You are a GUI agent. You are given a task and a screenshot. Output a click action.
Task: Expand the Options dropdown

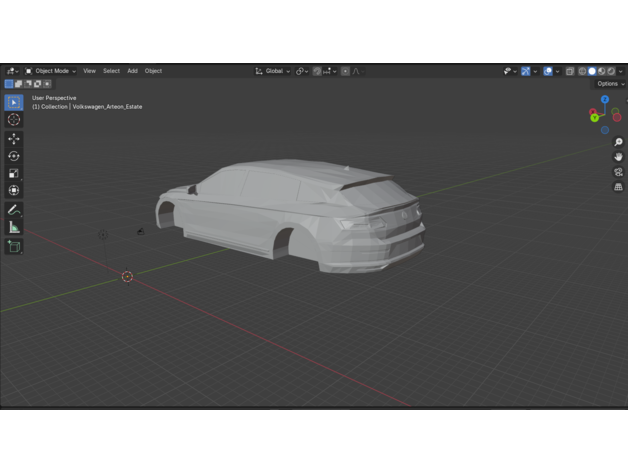609,84
